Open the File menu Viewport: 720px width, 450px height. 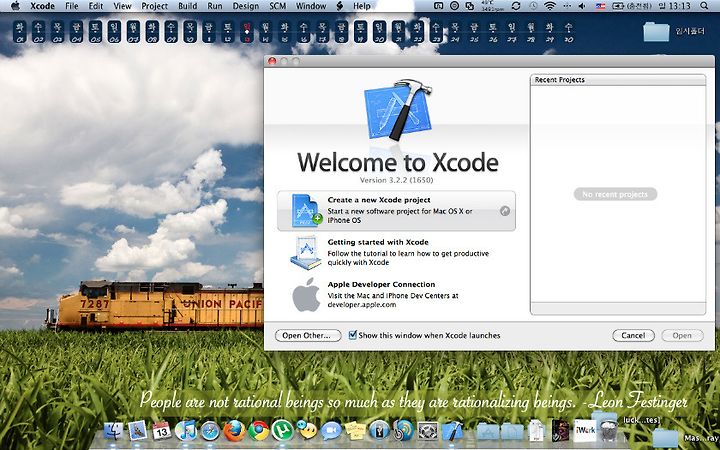coord(72,6)
